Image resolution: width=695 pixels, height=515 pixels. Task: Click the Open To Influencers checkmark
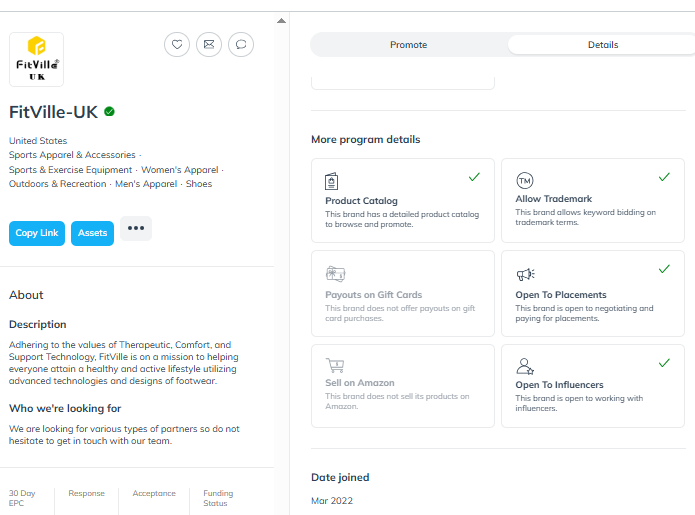[664, 363]
